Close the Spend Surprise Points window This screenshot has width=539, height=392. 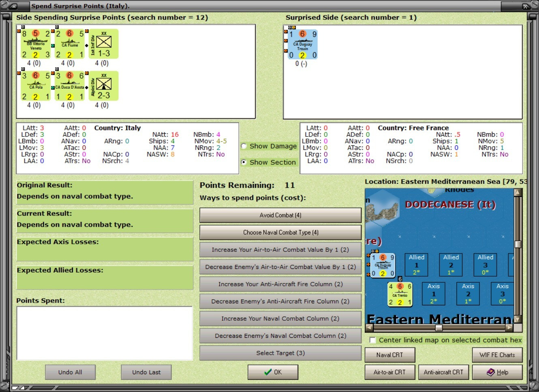526,6
